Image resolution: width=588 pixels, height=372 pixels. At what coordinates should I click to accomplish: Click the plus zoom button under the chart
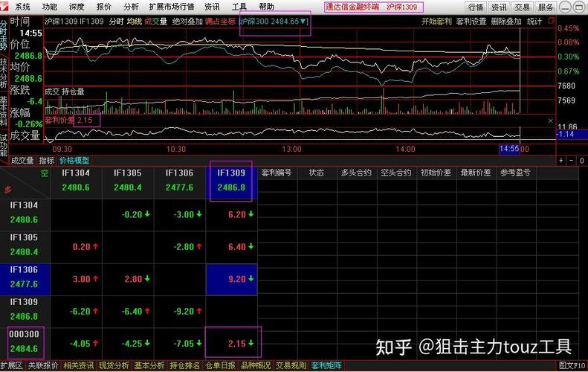pyautogui.click(x=561, y=161)
